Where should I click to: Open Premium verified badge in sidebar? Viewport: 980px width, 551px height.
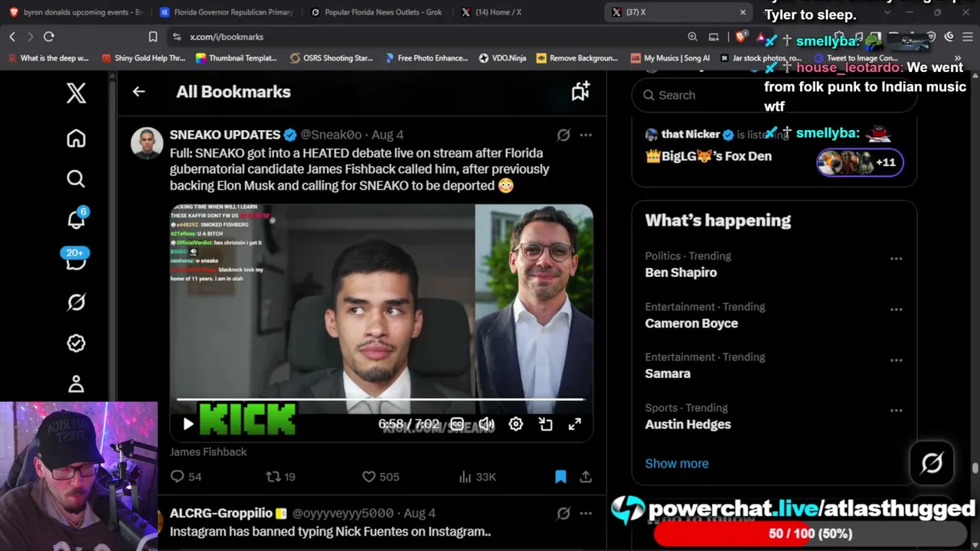[x=76, y=343]
